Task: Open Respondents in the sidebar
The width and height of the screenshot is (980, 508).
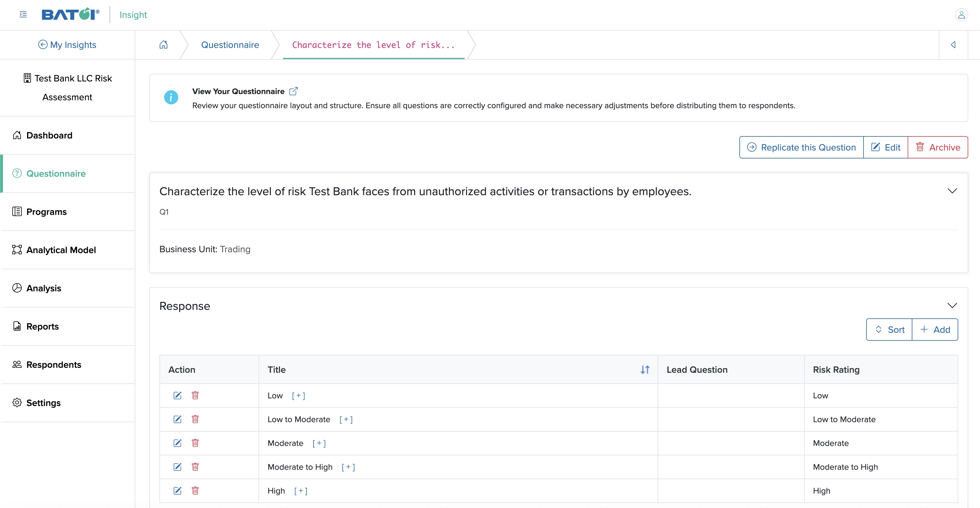Action: [68, 365]
